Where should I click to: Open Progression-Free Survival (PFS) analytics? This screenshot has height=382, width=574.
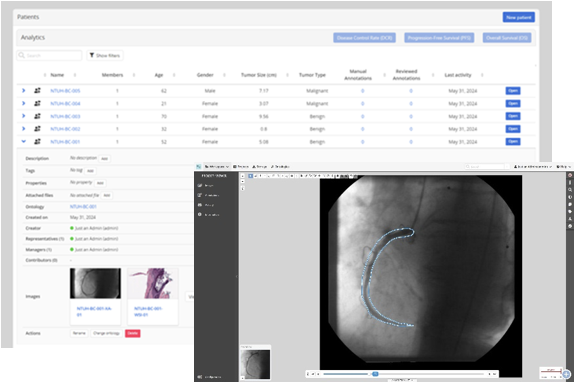(x=439, y=38)
